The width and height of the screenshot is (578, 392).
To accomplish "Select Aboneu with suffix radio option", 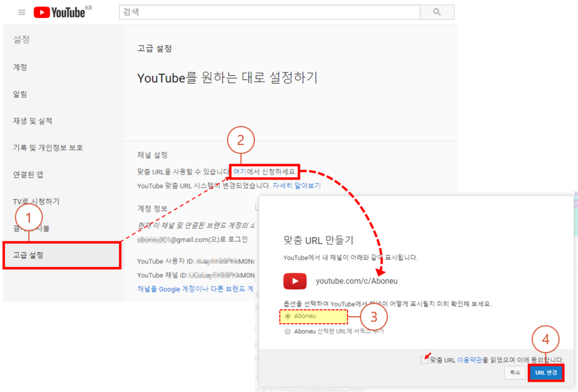I will pyautogui.click(x=288, y=332).
